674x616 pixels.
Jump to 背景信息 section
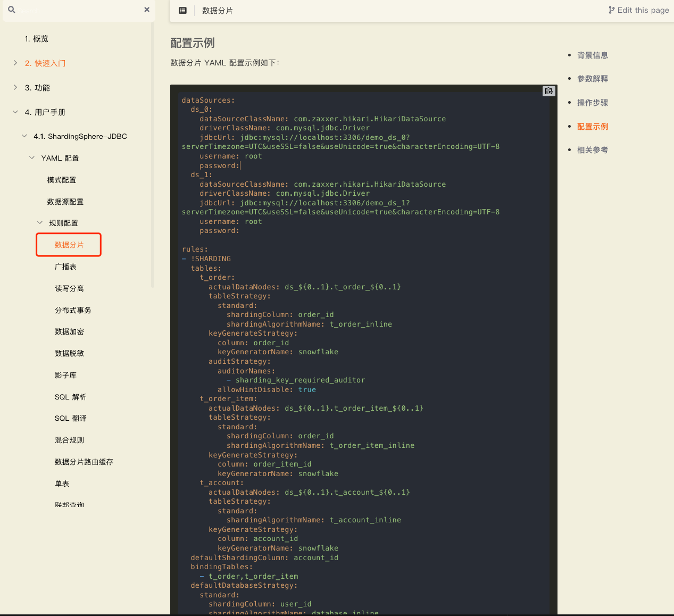coord(592,55)
